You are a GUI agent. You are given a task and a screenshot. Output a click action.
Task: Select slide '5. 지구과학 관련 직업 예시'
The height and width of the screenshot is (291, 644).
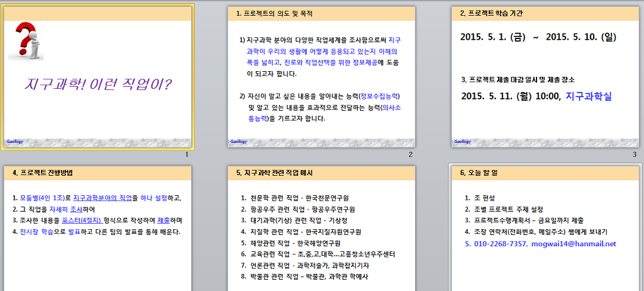[321, 229]
